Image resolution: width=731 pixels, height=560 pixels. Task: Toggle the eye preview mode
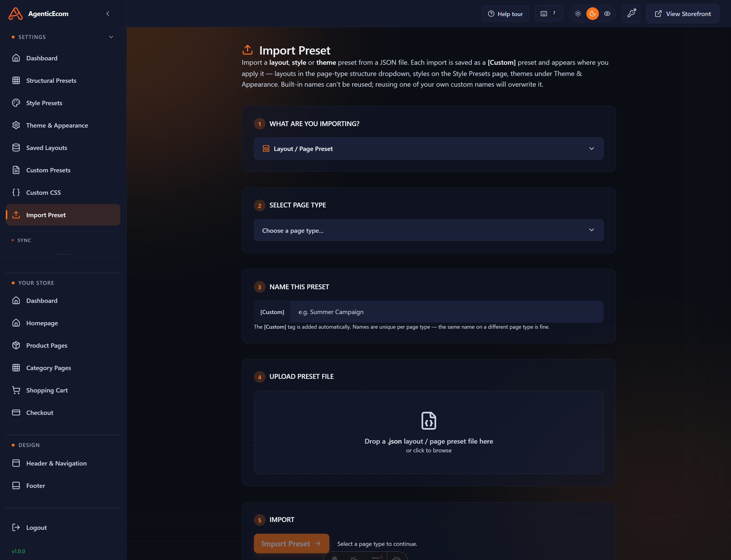607,14
